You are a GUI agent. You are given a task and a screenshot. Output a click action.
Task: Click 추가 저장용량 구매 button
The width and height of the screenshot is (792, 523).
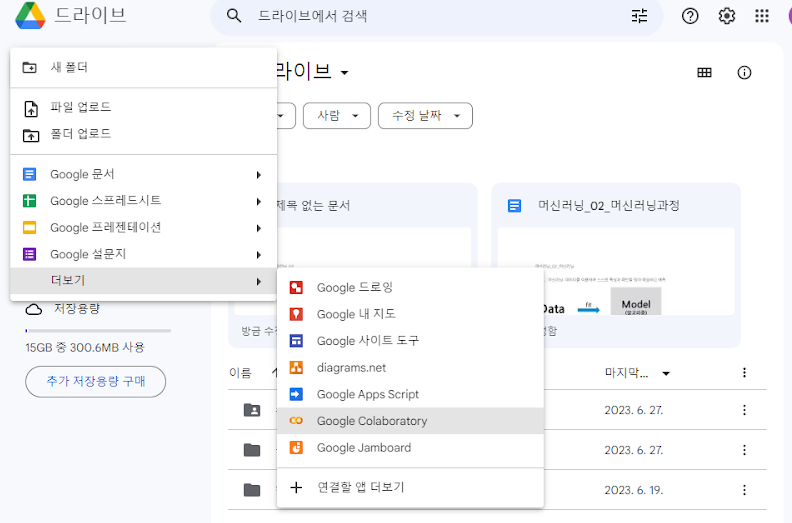tap(95, 382)
